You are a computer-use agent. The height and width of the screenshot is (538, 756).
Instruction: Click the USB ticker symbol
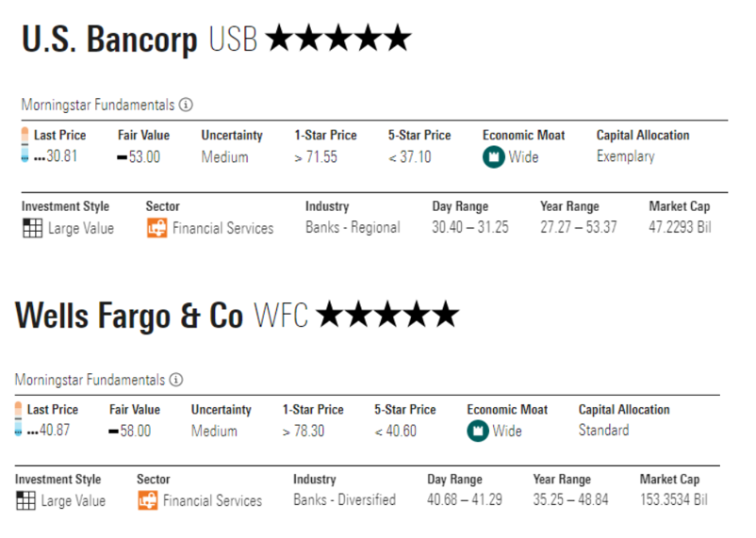234,40
